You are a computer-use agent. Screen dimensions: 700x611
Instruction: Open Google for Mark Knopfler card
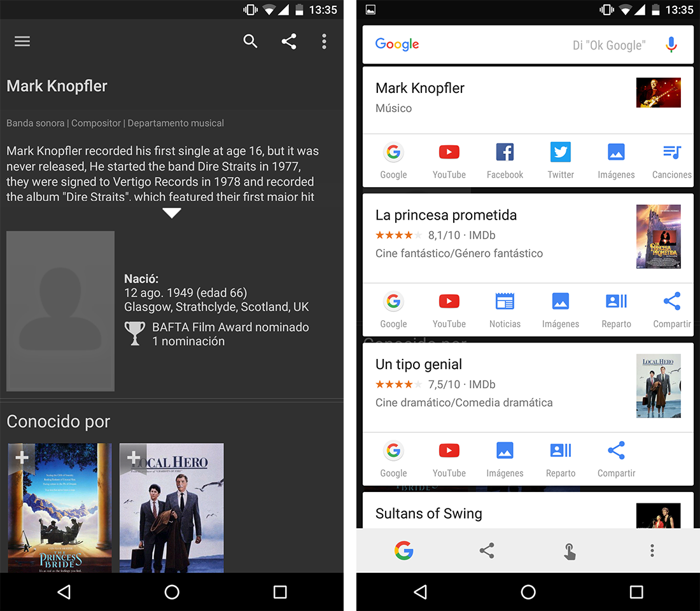[x=393, y=161]
